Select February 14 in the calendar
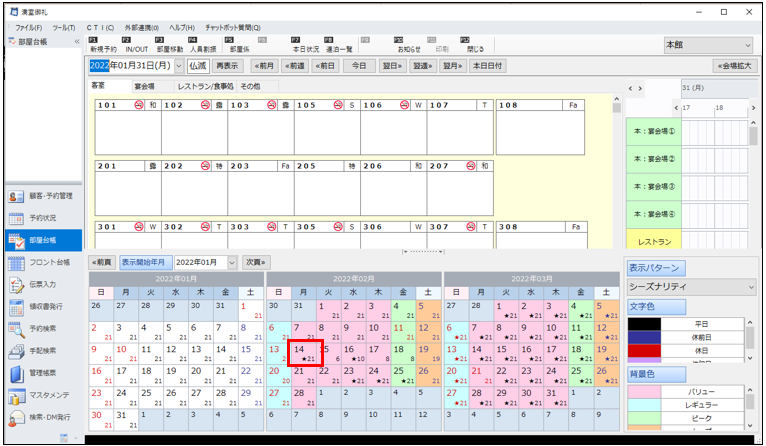 click(x=304, y=352)
